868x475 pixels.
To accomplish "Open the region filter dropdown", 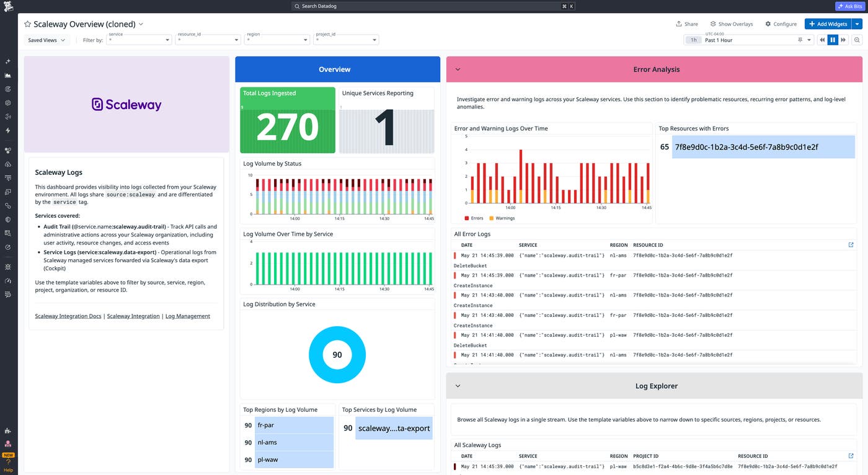I will tap(277, 40).
